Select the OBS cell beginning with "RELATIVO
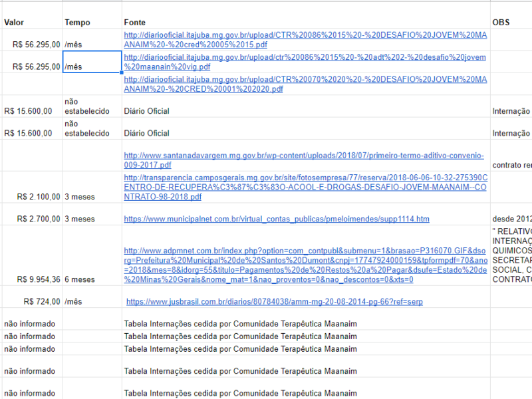The width and height of the screenshot is (532, 399). click(x=511, y=255)
